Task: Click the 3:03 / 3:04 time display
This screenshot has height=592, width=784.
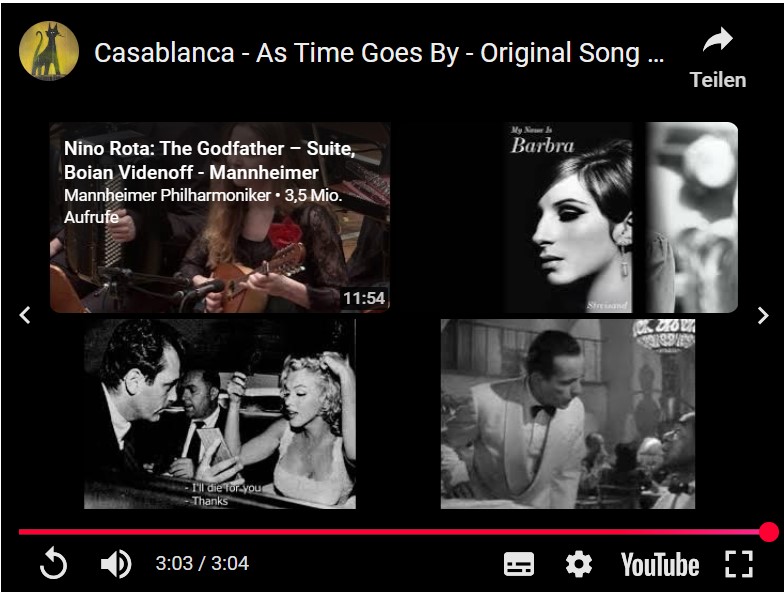Action: click(x=202, y=564)
